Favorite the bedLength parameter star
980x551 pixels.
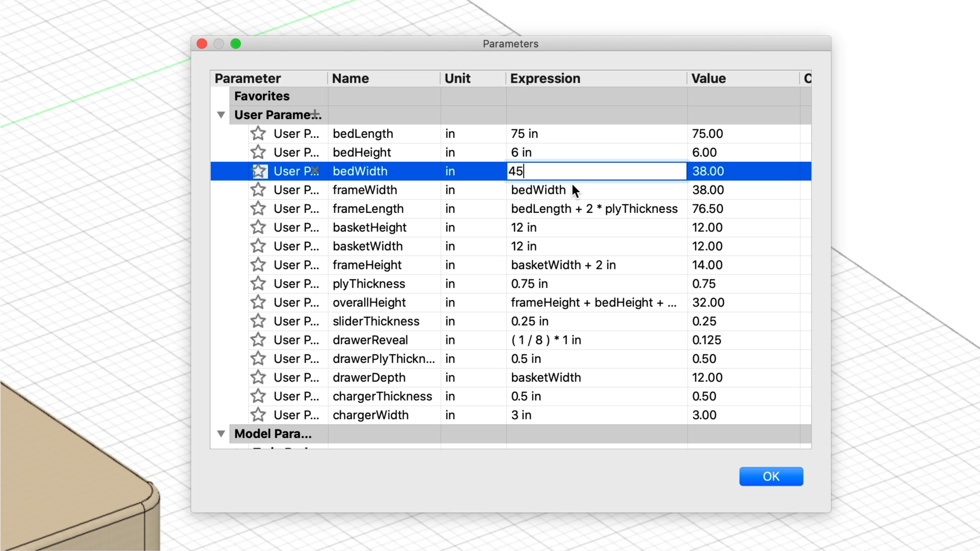coord(258,133)
